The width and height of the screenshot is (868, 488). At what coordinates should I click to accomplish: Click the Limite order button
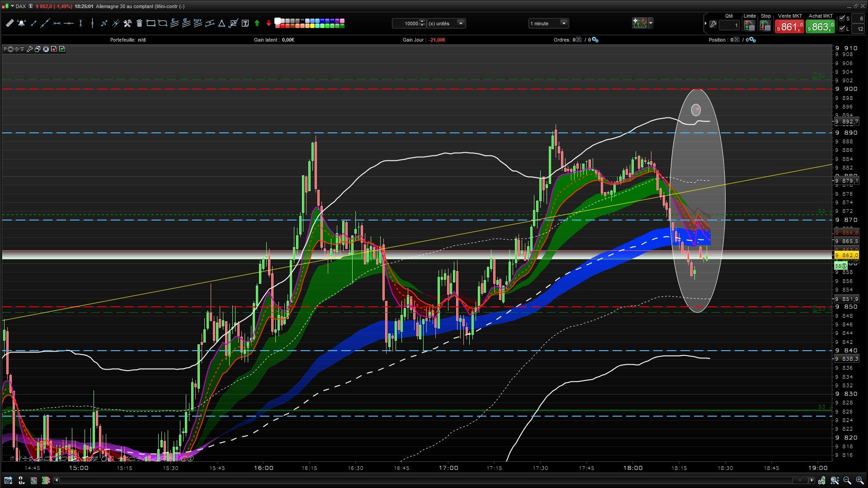(749, 26)
